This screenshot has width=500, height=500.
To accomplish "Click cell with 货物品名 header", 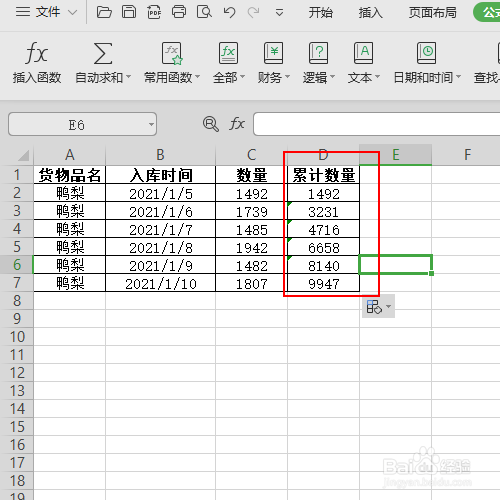I will tap(69, 175).
